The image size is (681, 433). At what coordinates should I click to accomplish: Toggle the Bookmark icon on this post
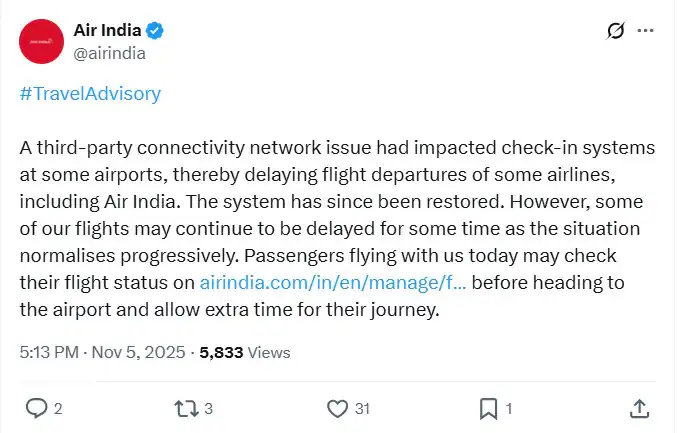tap(488, 408)
